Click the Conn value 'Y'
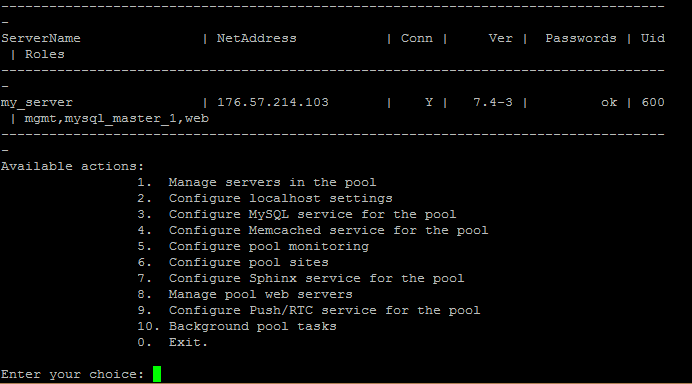 click(x=429, y=102)
